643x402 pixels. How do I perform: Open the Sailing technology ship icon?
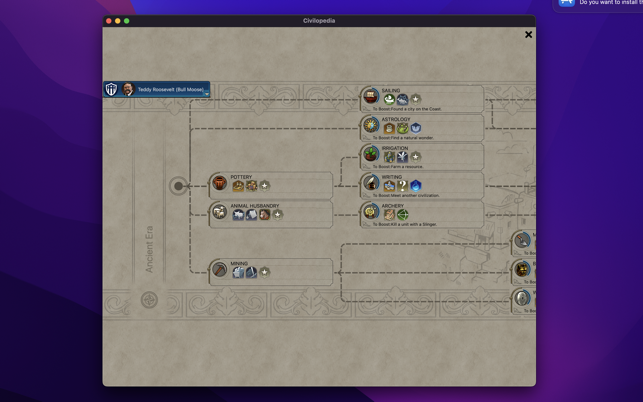(x=371, y=96)
